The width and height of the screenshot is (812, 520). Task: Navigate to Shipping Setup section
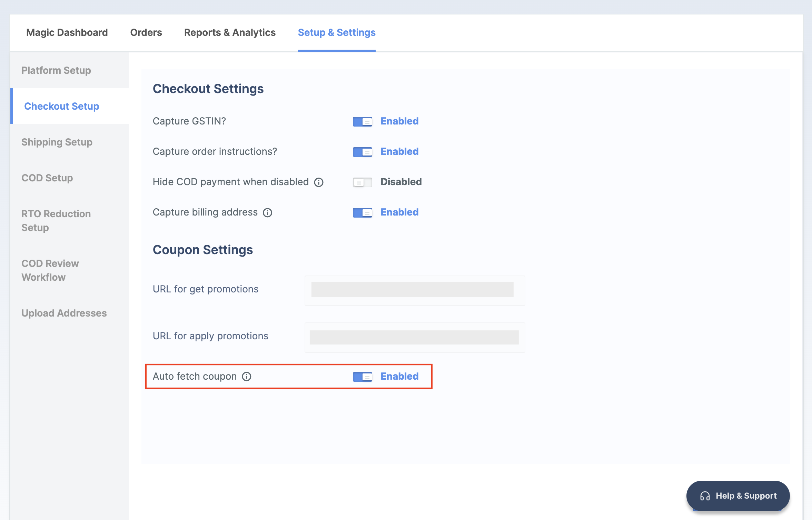(x=57, y=142)
